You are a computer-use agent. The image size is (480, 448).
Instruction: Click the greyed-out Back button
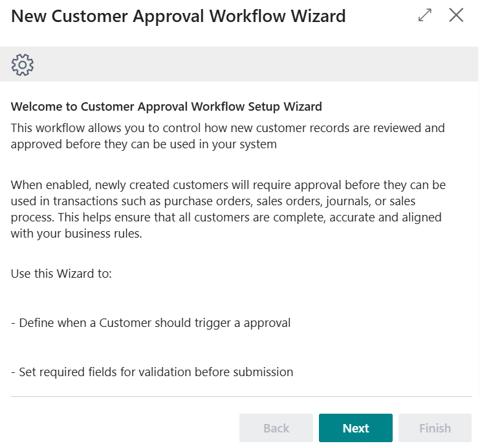point(276,428)
